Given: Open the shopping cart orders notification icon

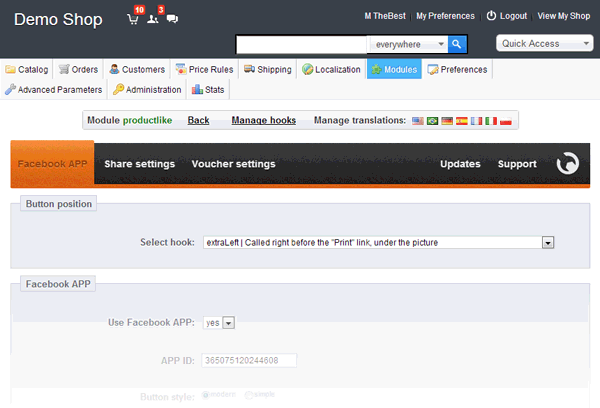Looking at the screenshot, I should 133,19.
